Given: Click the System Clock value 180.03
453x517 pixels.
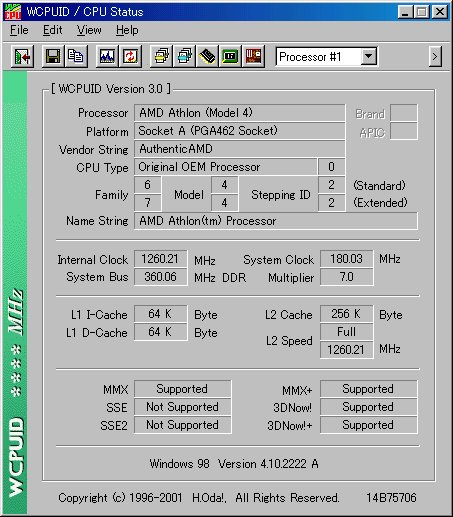Looking at the screenshot, I should 346,259.
